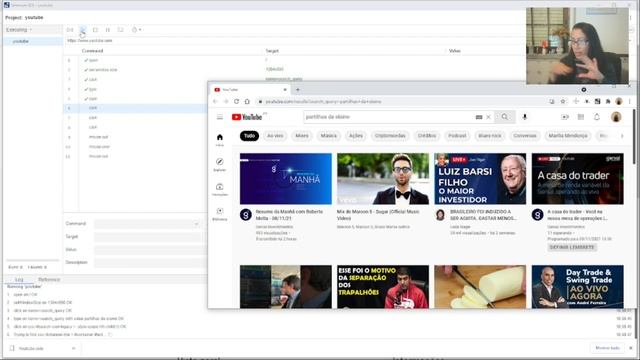Click the Definir Lembrete button
This screenshot has width=640, height=360.
coord(572,247)
